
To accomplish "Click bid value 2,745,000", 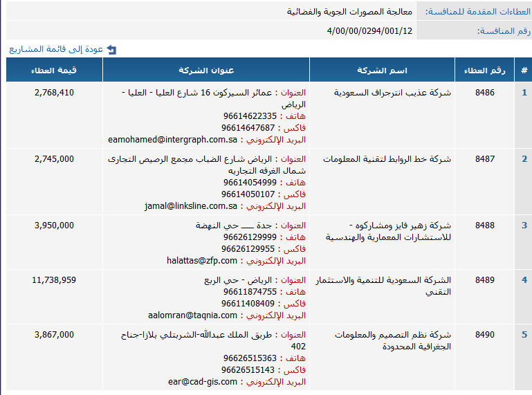I will [54, 159].
